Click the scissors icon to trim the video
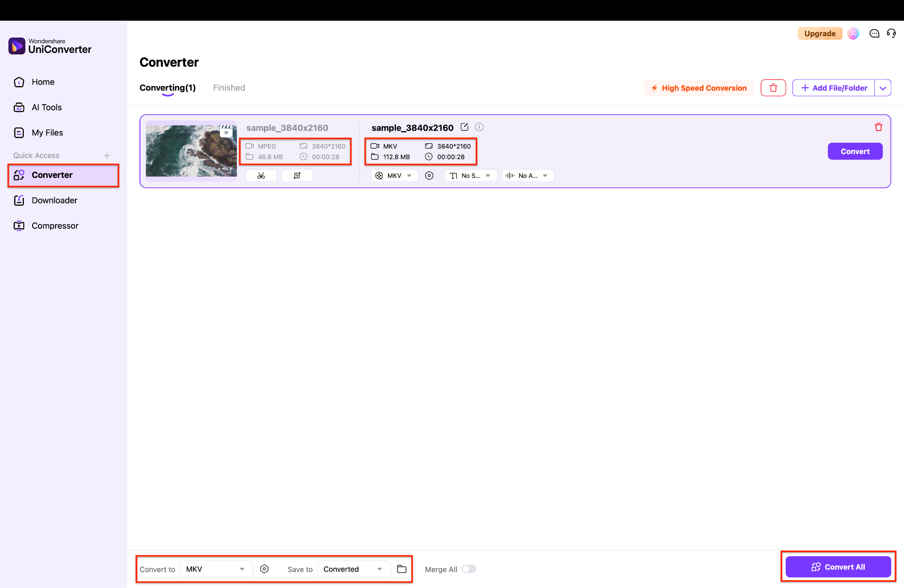 pos(260,175)
